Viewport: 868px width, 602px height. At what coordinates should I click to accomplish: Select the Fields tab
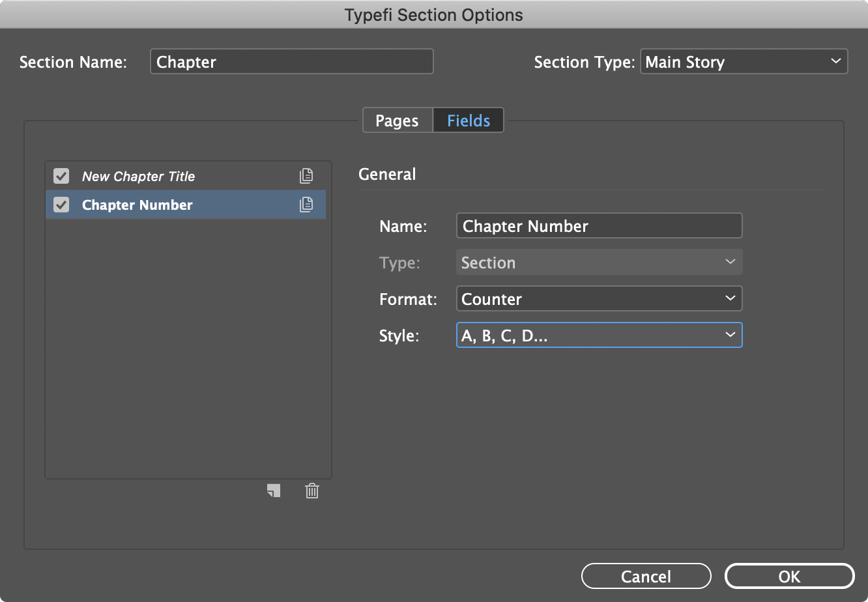point(469,121)
